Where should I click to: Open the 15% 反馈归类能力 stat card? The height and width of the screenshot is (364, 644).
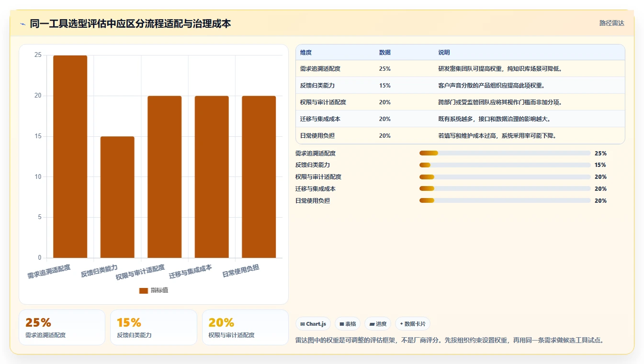point(154,327)
